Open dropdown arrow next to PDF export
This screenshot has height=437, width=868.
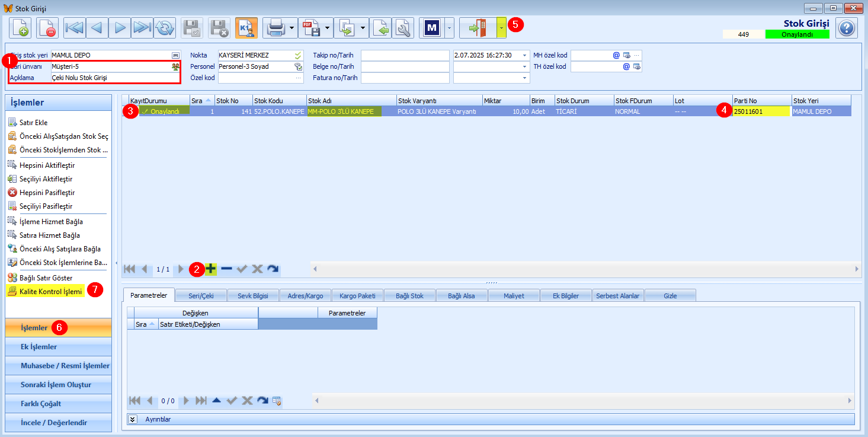coord(327,28)
